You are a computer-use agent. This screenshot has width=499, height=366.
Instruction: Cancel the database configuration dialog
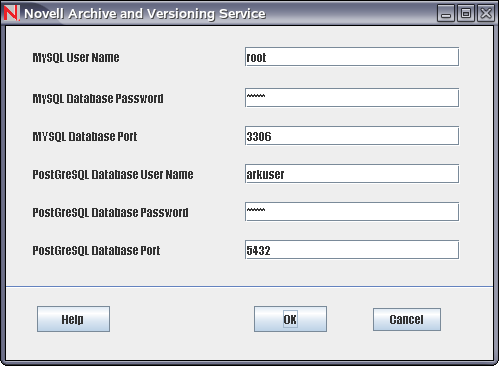click(407, 319)
